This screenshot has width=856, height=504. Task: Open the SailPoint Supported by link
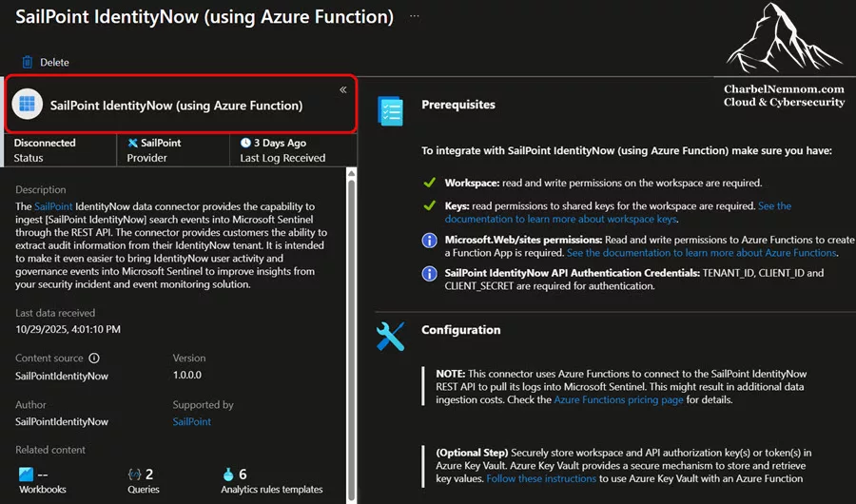(191, 421)
